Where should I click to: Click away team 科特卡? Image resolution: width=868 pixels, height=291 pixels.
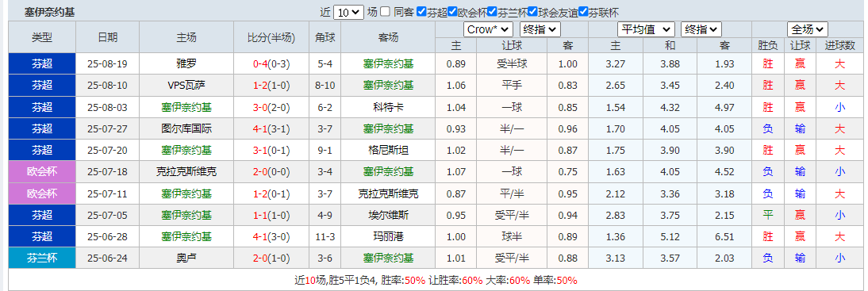click(388, 107)
